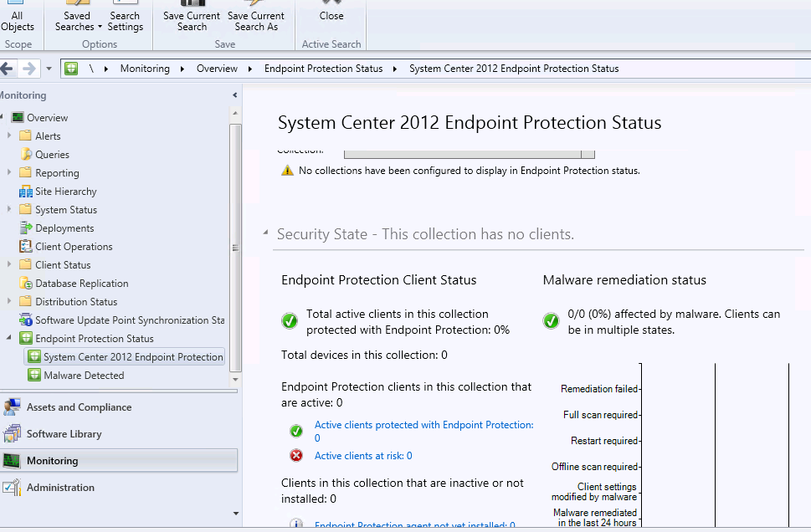This screenshot has height=532, width=811.
Task: Click green check beside Malware remediation status
Action: (x=552, y=321)
